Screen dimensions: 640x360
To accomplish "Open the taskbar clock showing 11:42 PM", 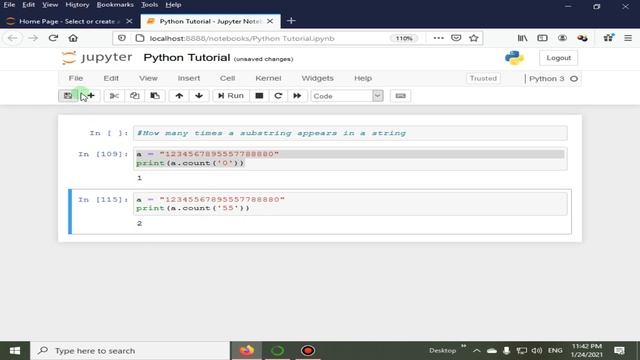I will (587, 351).
